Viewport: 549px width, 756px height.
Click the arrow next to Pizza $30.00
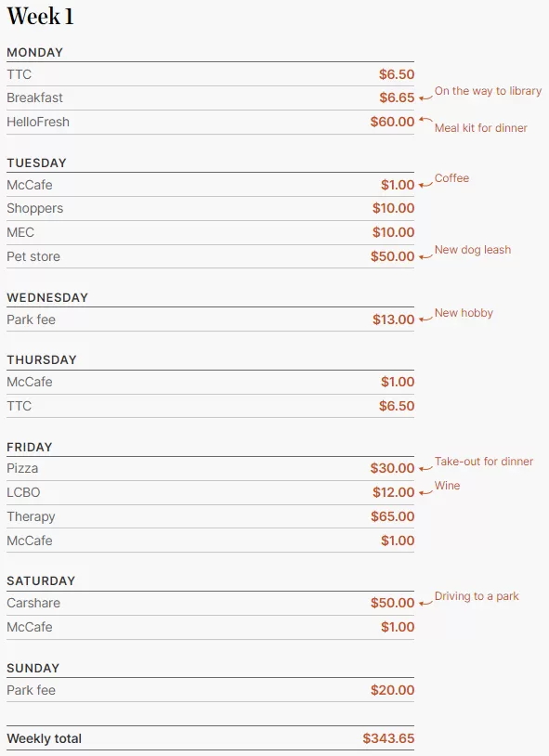425,468
